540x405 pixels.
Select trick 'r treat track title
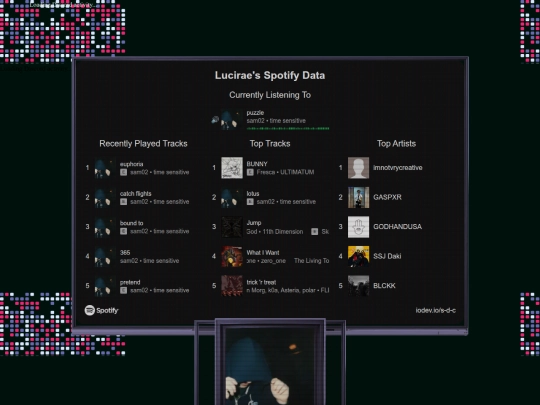coord(261,282)
